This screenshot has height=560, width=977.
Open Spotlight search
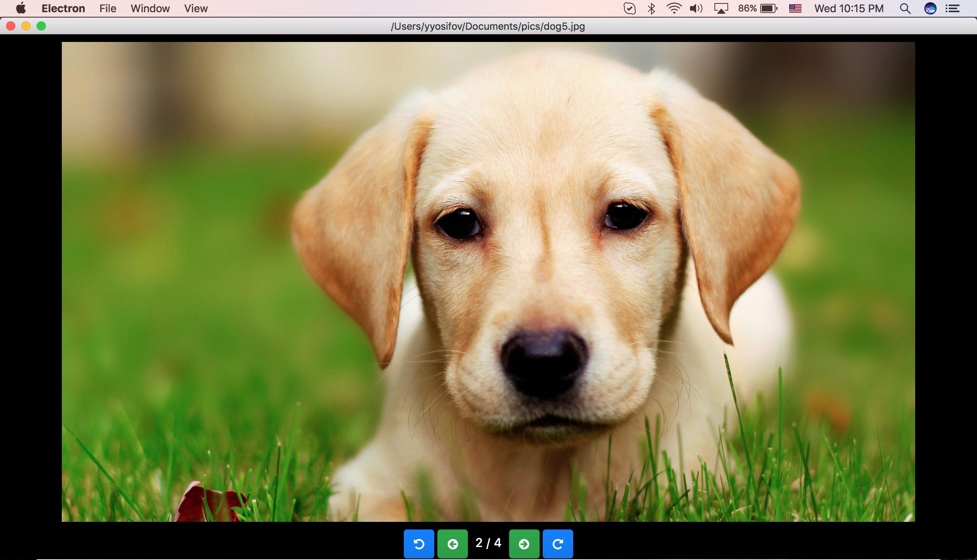coord(904,8)
